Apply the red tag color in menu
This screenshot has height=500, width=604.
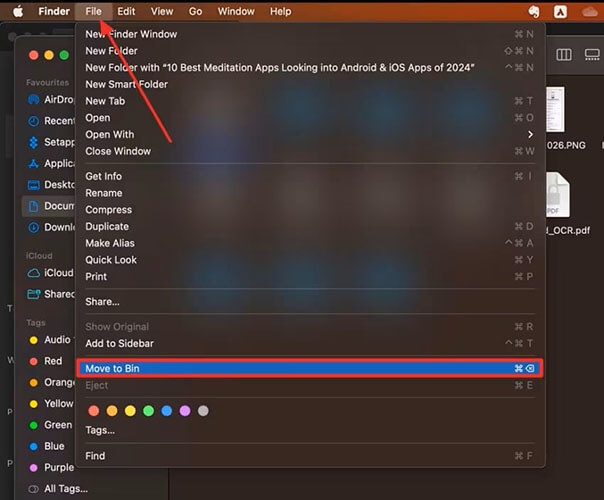point(94,411)
